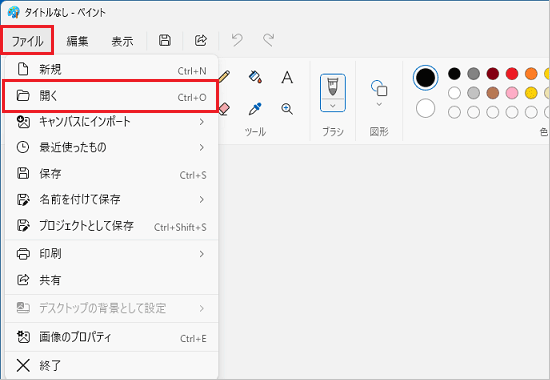Pick the dark gray palette swatch
The image size is (550, 380).
pos(474,74)
